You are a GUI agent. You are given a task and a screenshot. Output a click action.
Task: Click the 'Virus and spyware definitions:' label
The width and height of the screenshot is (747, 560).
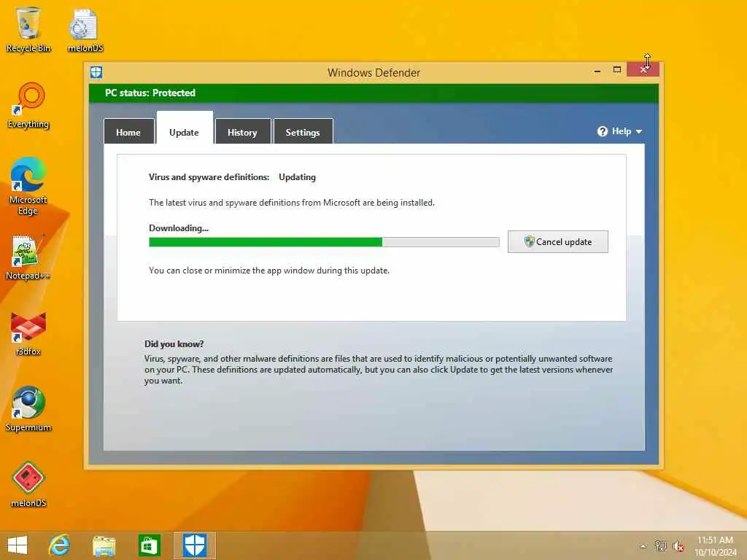tap(209, 177)
